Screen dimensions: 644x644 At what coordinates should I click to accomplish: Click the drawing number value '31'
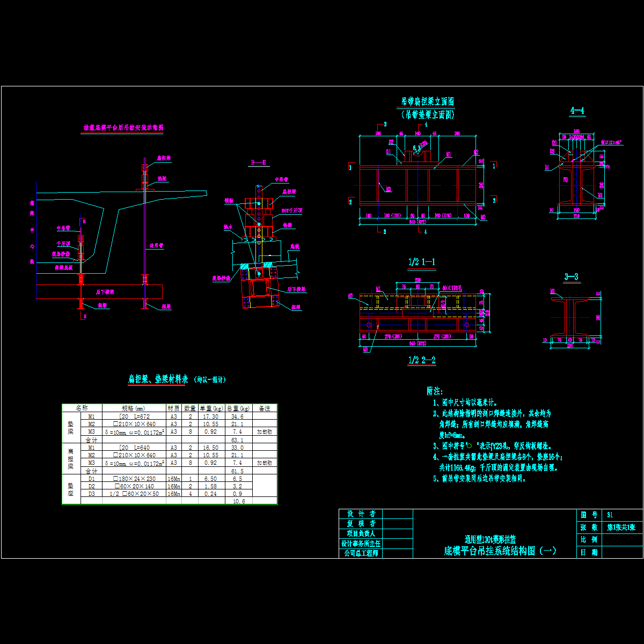610,514
